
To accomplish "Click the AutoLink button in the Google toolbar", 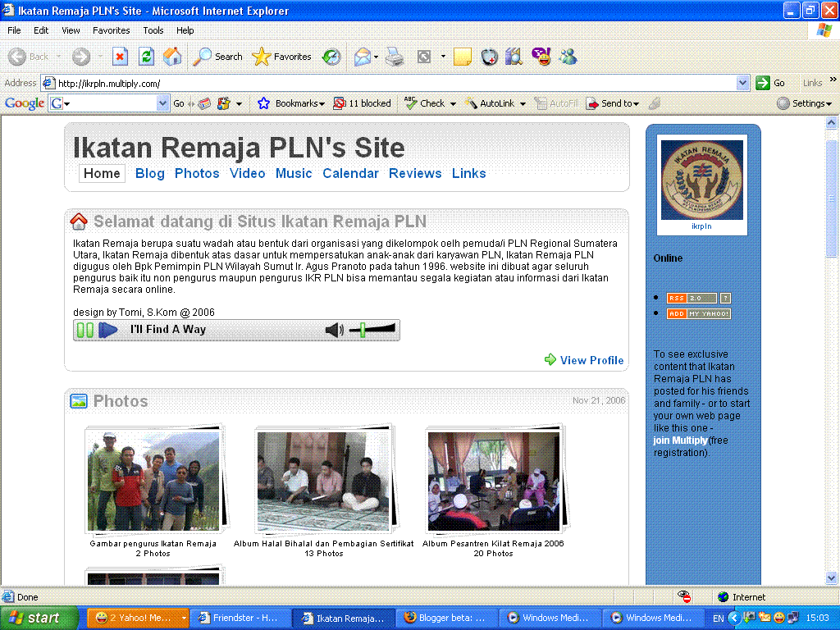I will click(490, 103).
